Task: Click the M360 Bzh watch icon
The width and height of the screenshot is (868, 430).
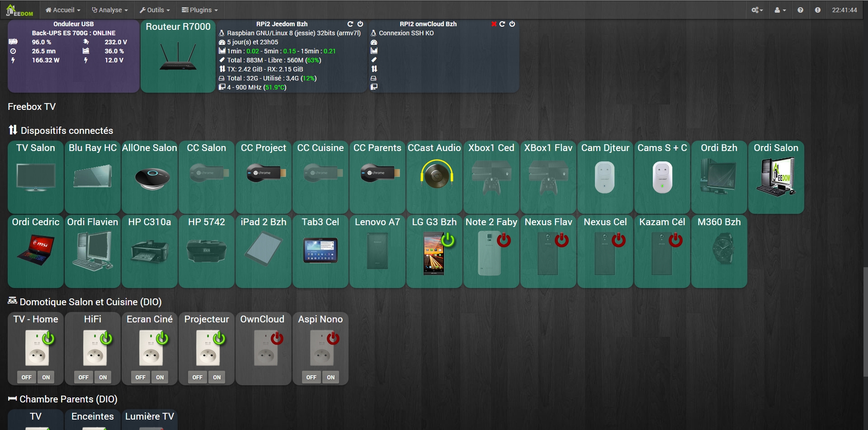Action: [722, 249]
